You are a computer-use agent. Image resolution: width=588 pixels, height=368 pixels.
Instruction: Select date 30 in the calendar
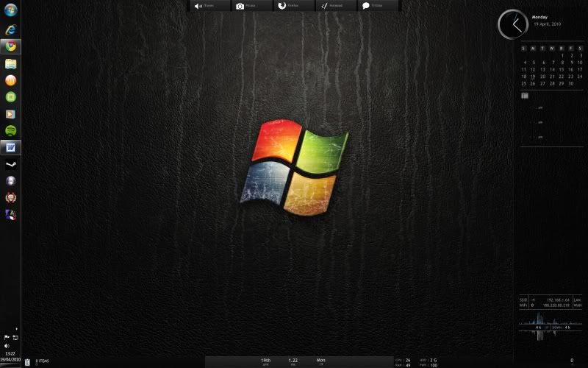(570, 84)
